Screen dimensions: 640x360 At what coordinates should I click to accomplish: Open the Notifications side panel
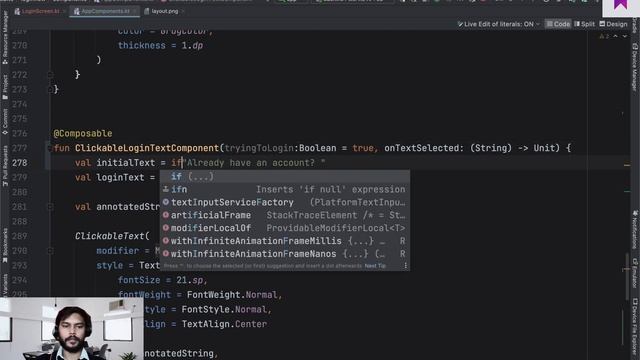pyautogui.click(x=635, y=231)
